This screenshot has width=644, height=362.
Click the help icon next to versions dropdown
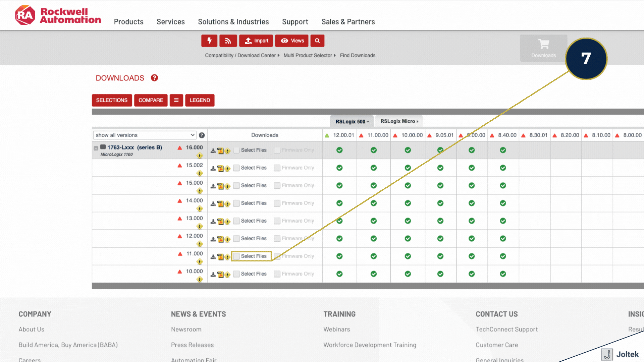pyautogui.click(x=202, y=135)
